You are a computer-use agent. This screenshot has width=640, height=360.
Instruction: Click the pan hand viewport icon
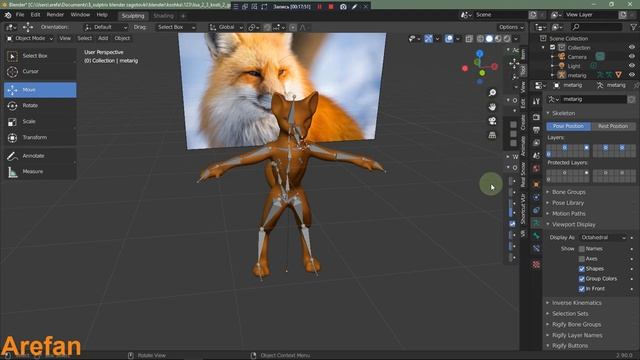(x=492, y=107)
